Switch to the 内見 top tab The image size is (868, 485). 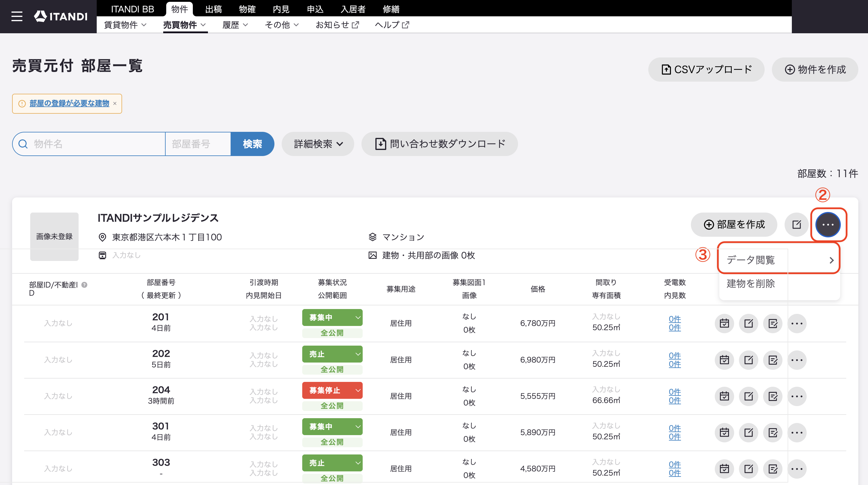(281, 9)
